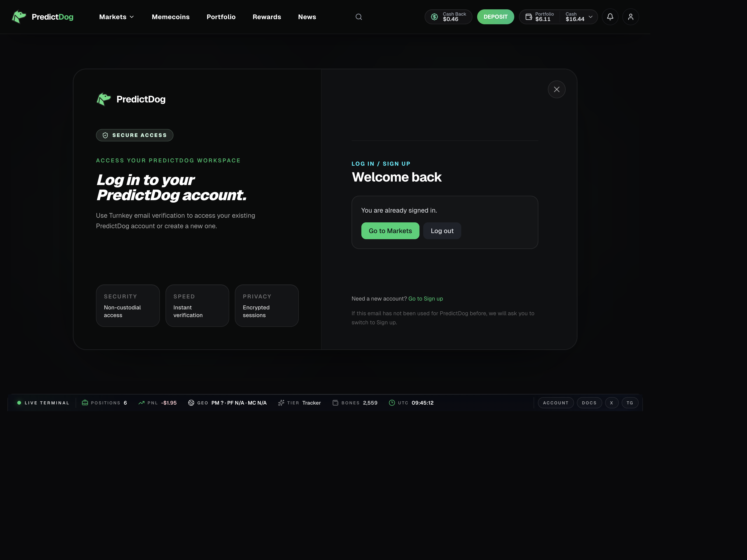Click the PredictDog logo in navbar
Image resolution: width=747 pixels, height=560 pixels.
pos(42,17)
